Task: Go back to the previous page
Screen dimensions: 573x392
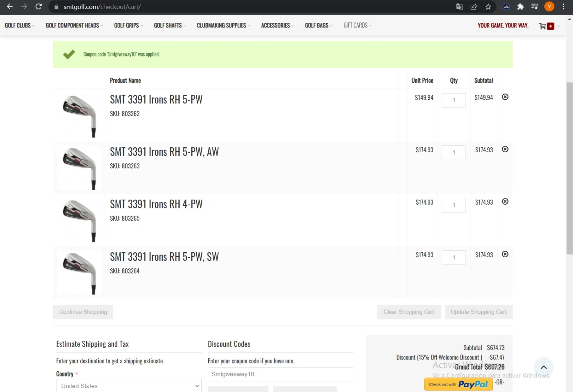Action: tap(10, 6)
